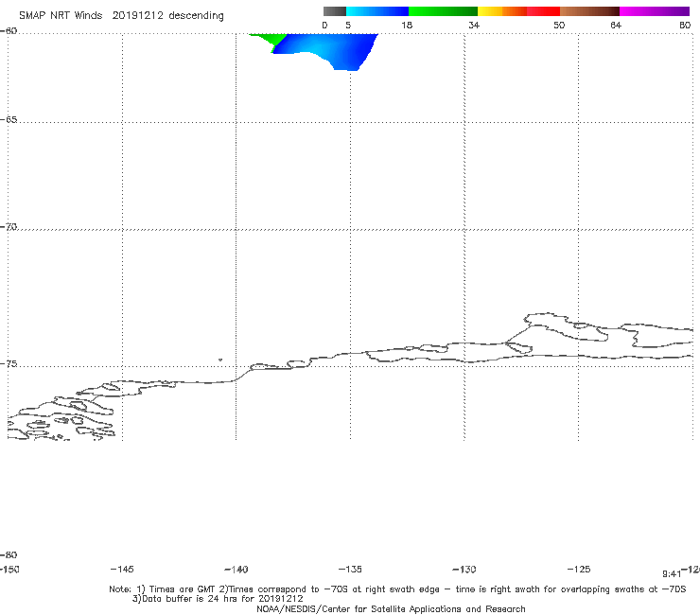Screen dimensions: 700x615
Task: Click the cyan-blue segment of the color scale
Action: [x=377, y=11]
